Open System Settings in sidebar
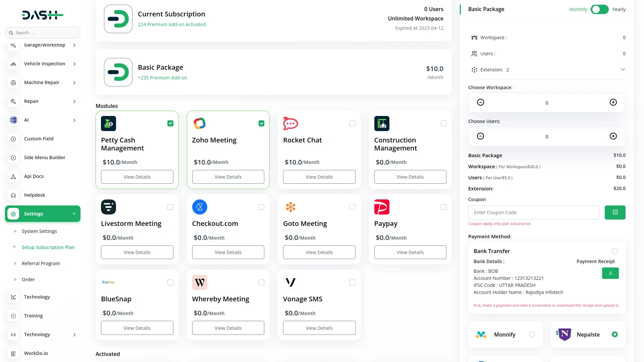Image resolution: width=644 pixels, height=362 pixels. (39, 231)
